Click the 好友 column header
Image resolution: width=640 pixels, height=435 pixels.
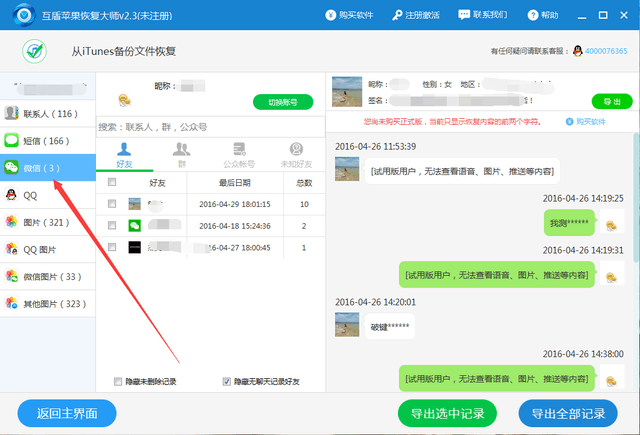click(158, 182)
